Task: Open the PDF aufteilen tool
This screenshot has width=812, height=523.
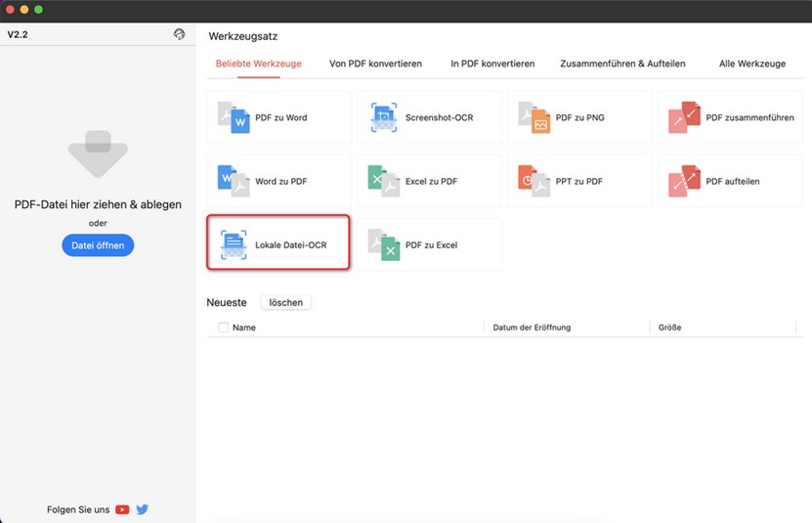Action: [730, 181]
